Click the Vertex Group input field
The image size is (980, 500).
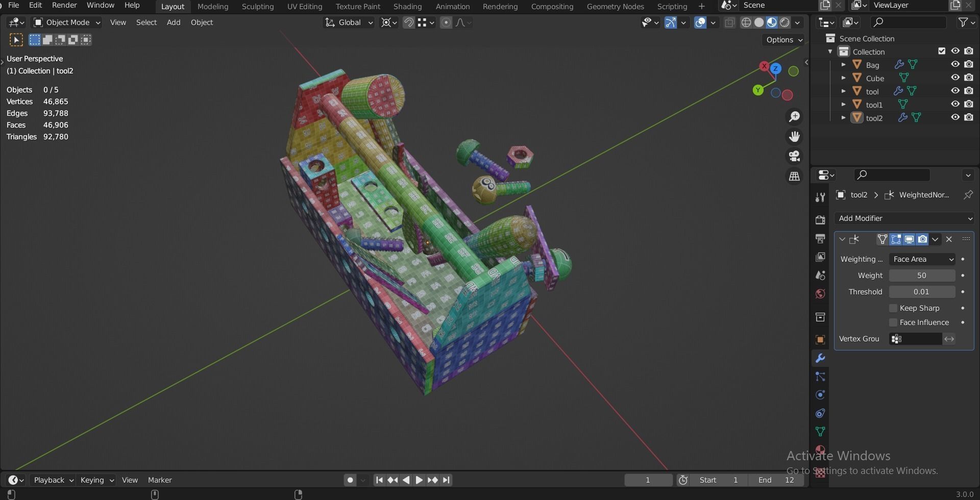click(916, 339)
